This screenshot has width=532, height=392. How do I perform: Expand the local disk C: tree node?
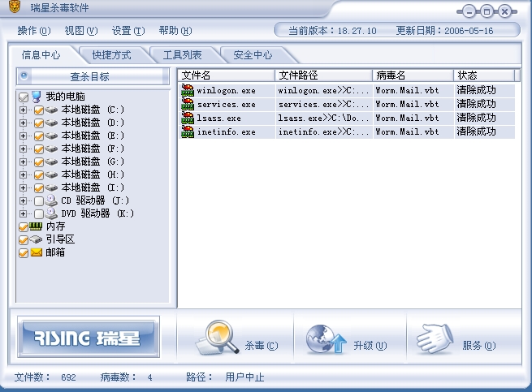[23, 110]
